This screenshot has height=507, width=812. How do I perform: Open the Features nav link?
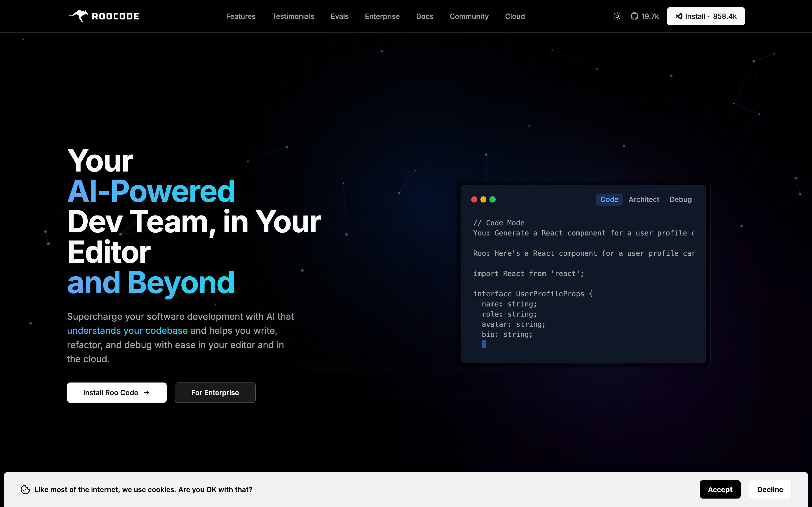(x=240, y=16)
